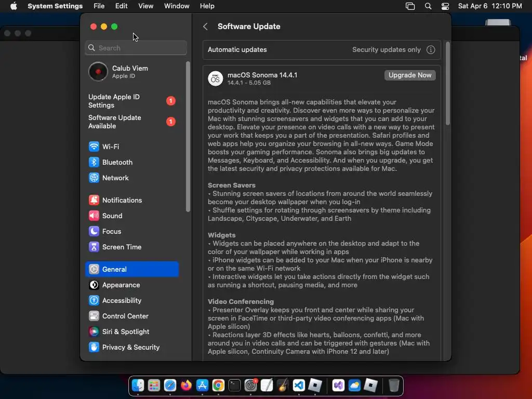
Task: Click the "macOS Sonoma 14.4.1" title
Action: 262,75
